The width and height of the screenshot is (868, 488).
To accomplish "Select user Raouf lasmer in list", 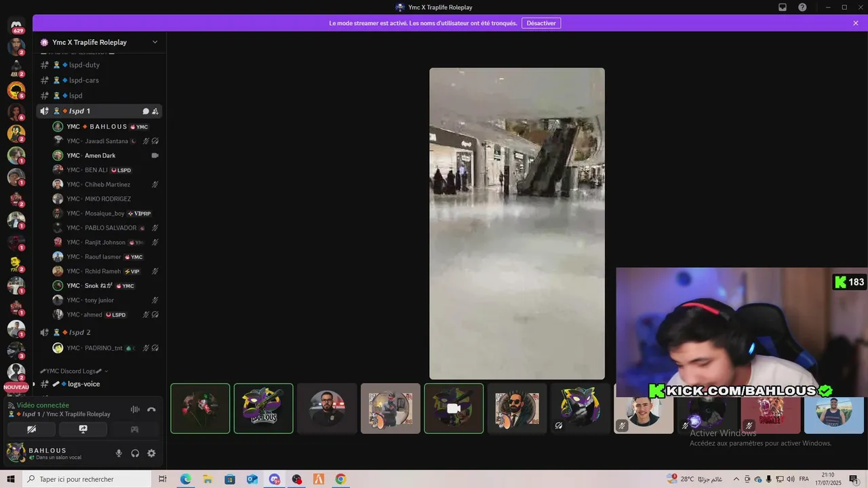I will point(106,257).
